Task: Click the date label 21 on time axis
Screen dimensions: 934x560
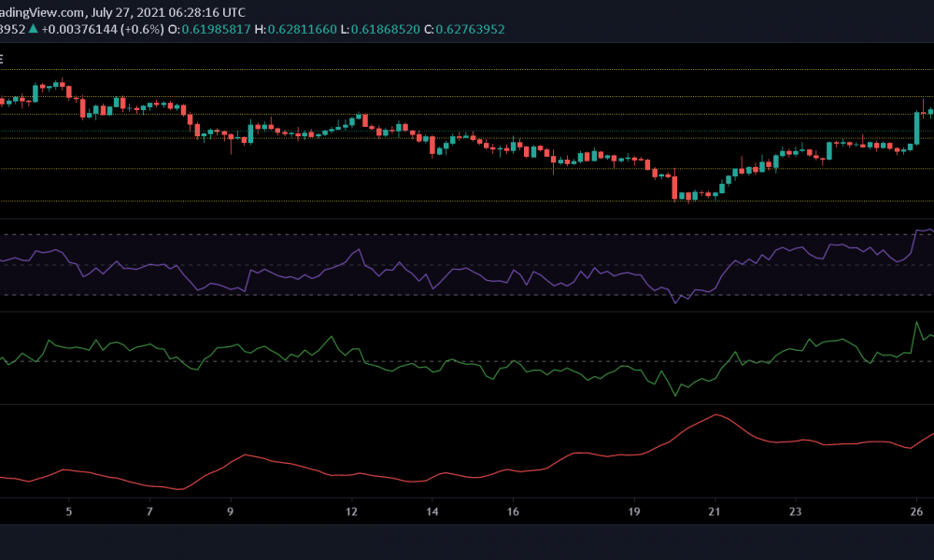Action: click(x=715, y=511)
